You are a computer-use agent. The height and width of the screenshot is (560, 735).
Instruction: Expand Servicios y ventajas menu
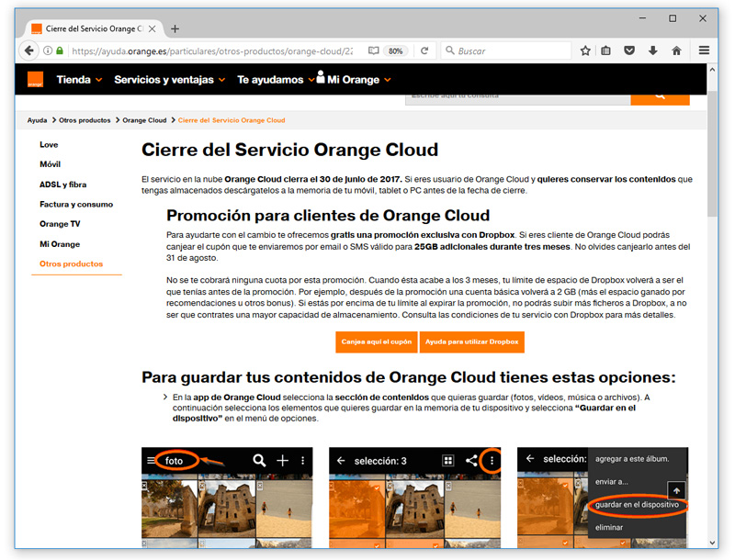pos(169,80)
